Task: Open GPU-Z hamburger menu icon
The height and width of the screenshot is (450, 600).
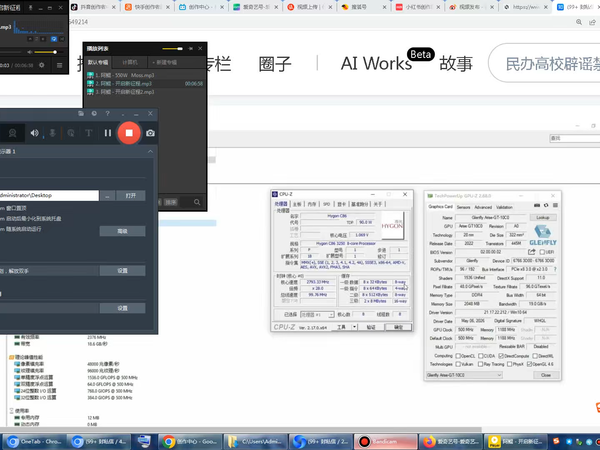Action: tap(555, 205)
